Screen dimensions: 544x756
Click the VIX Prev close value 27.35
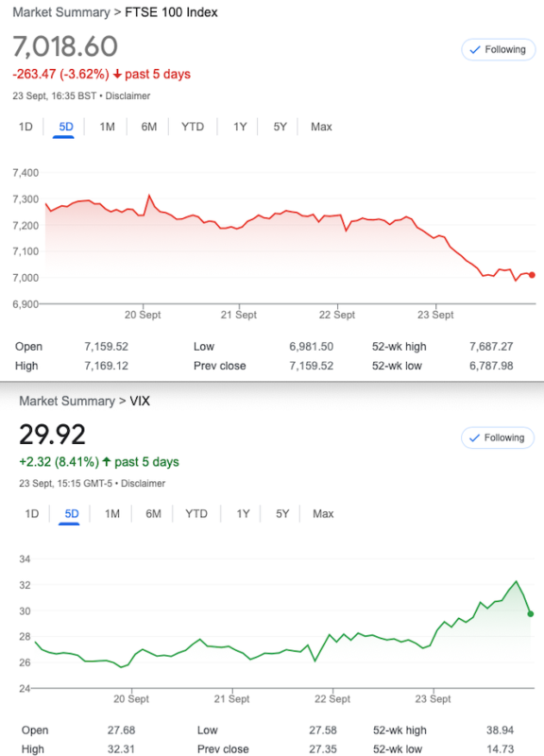click(x=323, y=749)
